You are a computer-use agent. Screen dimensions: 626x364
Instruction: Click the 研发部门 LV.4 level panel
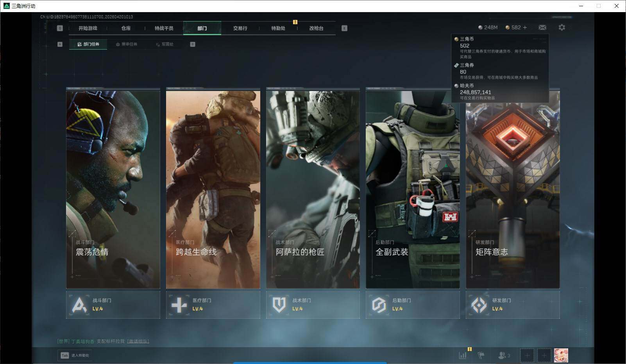click(x=513, y=305)
